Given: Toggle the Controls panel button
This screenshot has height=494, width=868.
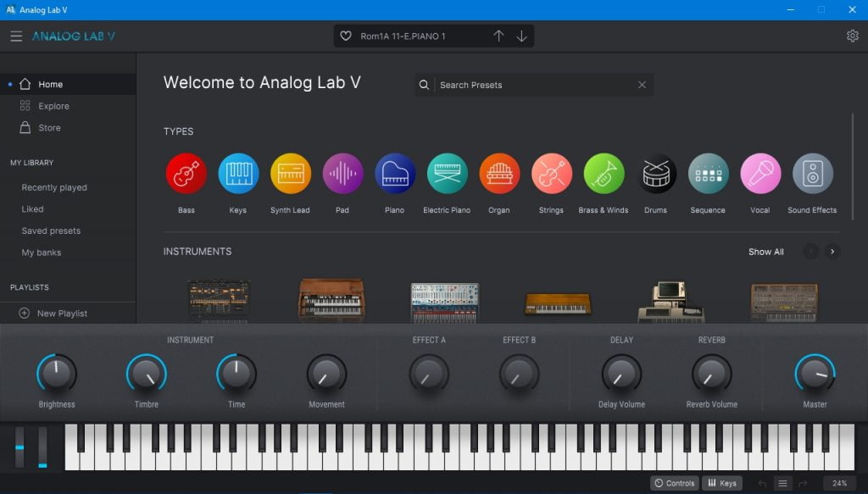Looking at the screenshot, I should (675, 483).
